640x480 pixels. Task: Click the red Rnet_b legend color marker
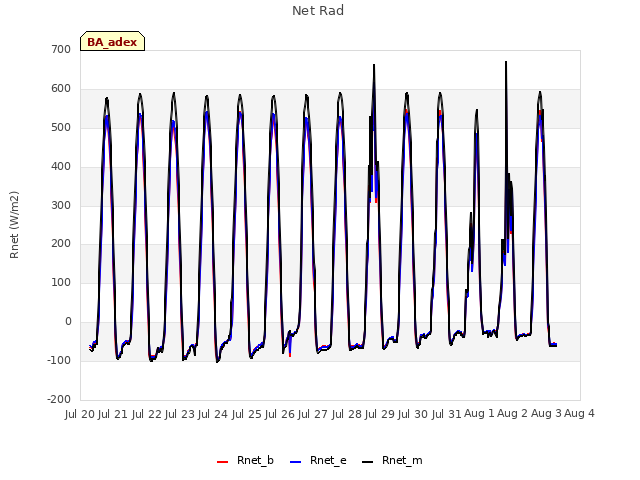(222, 462)
